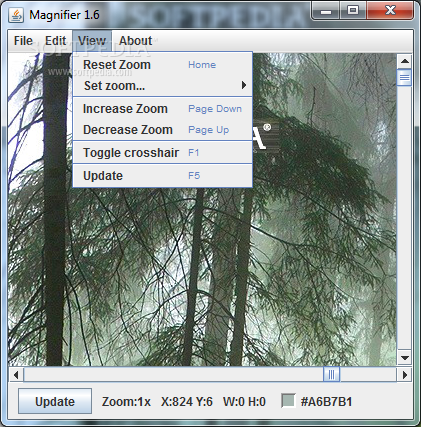Choose Reset Zoom from View menu
Image resolution: width=421 pixels, height=427 pixels.
click(x=162, y=65)
